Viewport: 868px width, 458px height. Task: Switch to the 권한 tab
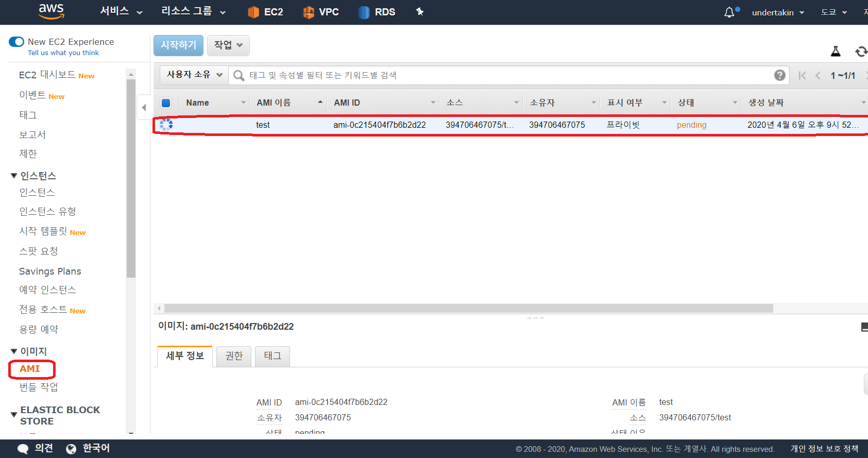(234, 356)
